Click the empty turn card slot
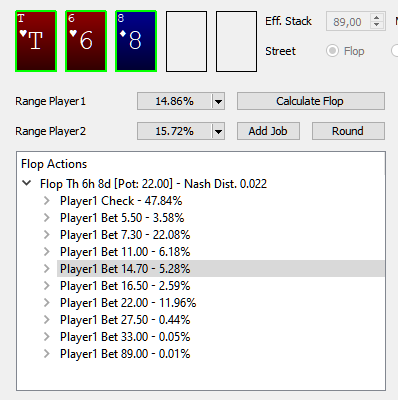398x400 pixels. point(186,41)
